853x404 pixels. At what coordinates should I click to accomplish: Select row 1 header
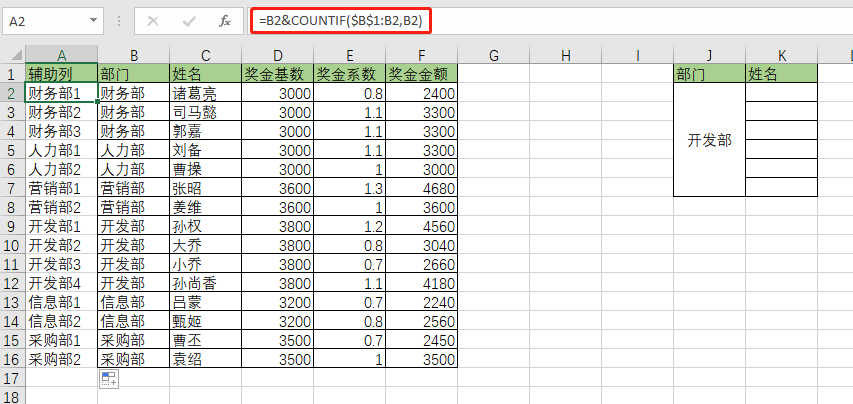[x=12, y=73]
